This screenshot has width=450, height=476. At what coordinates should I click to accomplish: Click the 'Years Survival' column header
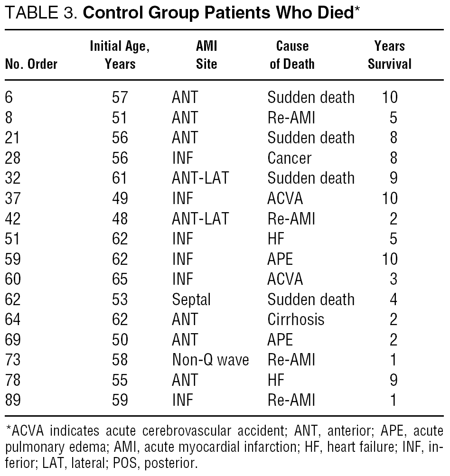click(389, 55)
